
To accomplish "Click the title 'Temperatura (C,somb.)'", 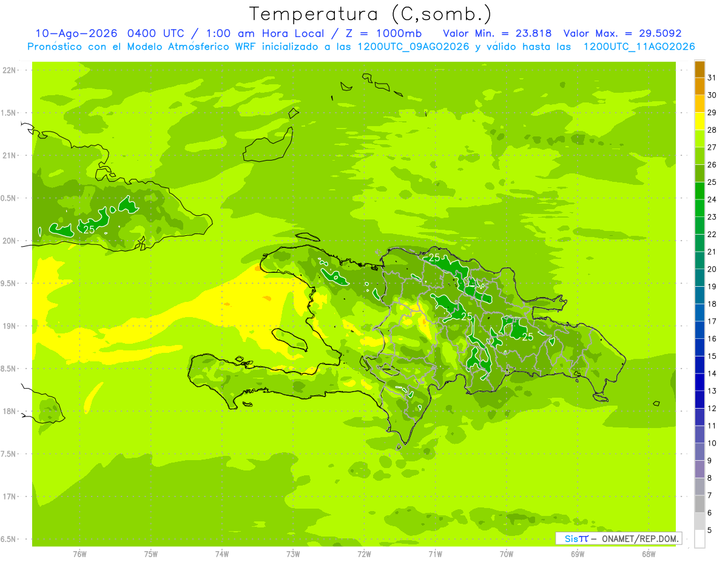I will tap(371, 14).
